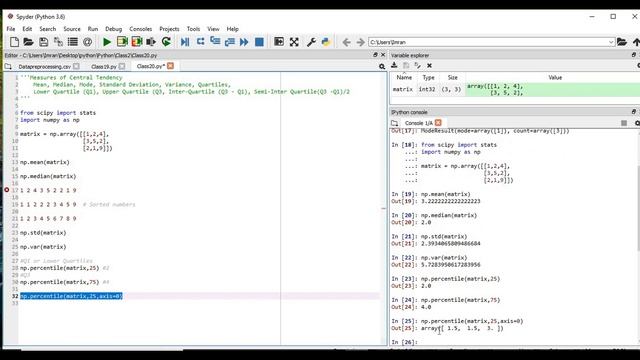Continue execution with double-arrow icon

(244, 42)
